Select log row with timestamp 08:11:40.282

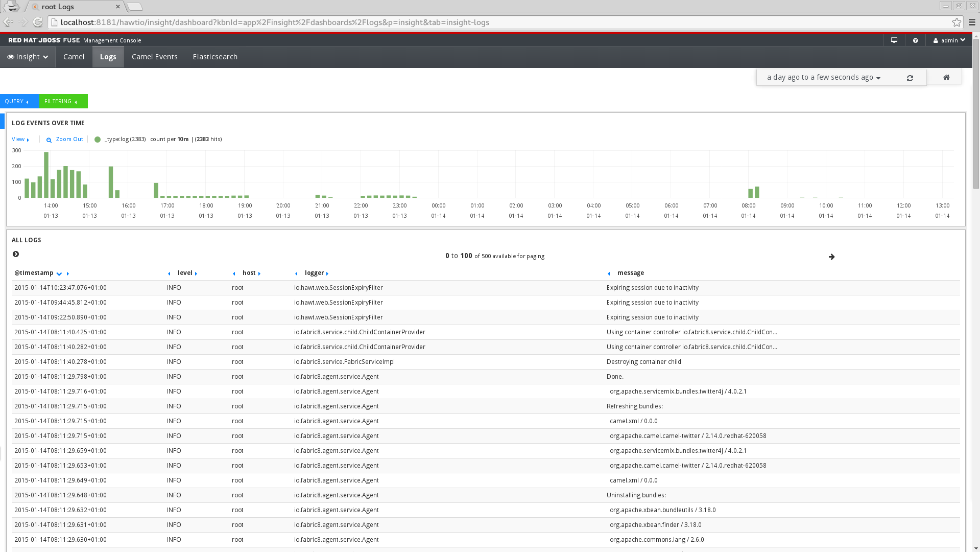pyautogui.click(x=486, y=347)
